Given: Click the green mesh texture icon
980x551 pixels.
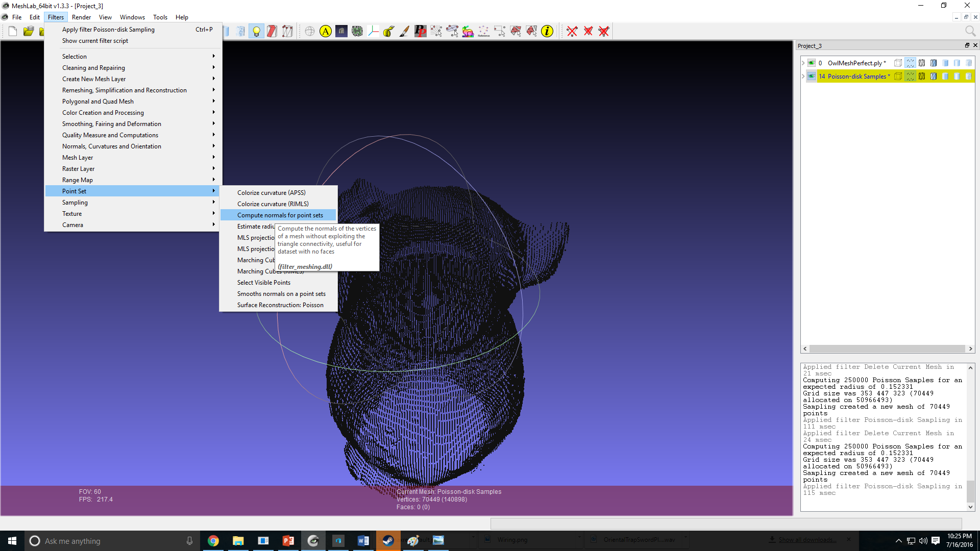Looking at the screenshot, I should 357,32.
